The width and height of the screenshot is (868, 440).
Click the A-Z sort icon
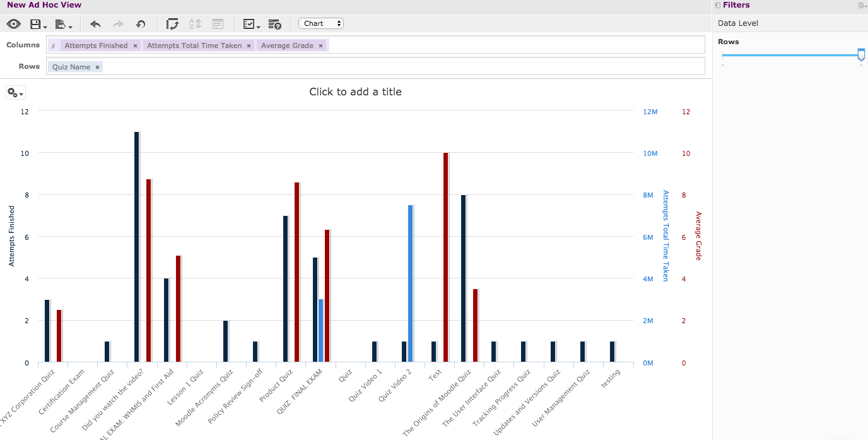coord(195,25)
